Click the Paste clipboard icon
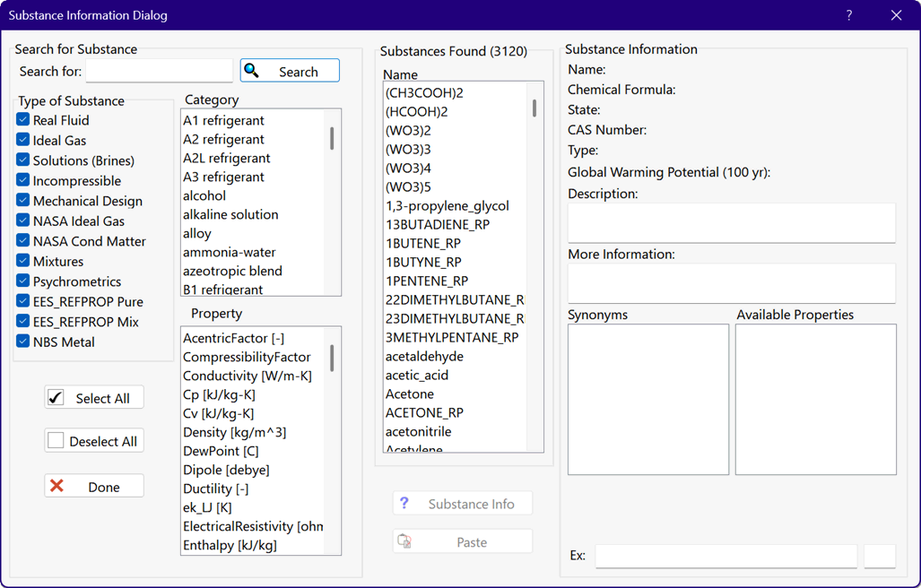 [404, 542]
